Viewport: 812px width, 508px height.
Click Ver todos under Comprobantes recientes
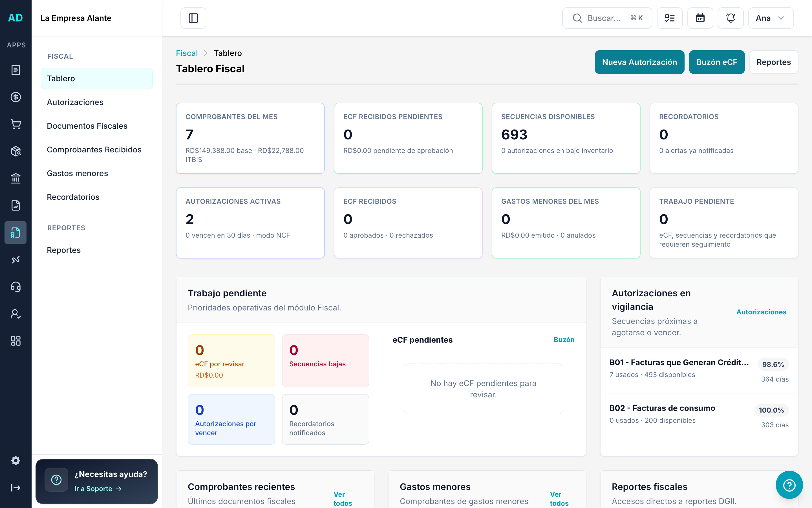(343, 499)
